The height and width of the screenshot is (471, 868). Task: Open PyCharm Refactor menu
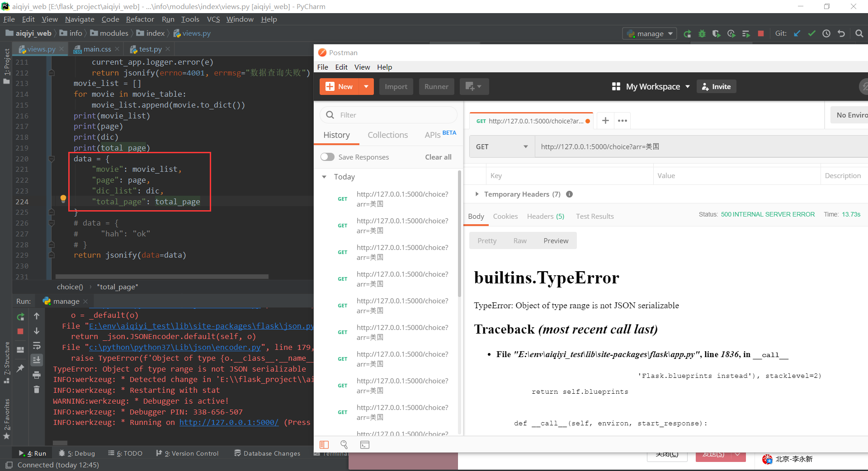tap(140, 19)
